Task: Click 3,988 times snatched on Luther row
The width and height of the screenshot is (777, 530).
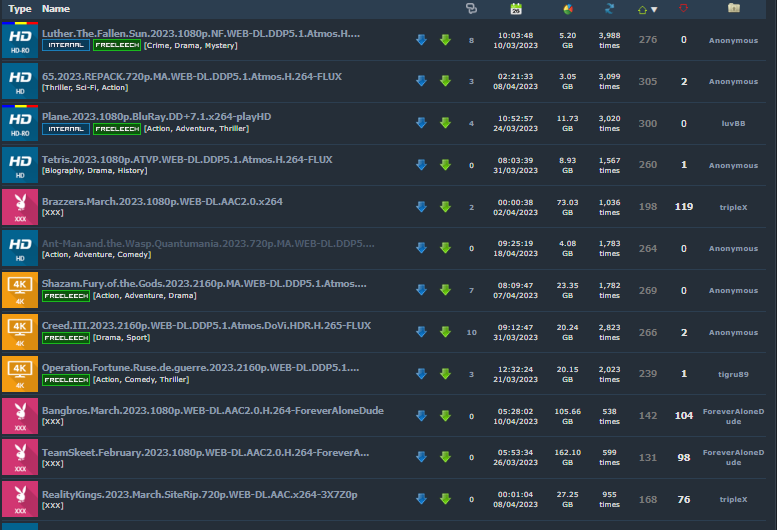Action: [x=610, y=40]
